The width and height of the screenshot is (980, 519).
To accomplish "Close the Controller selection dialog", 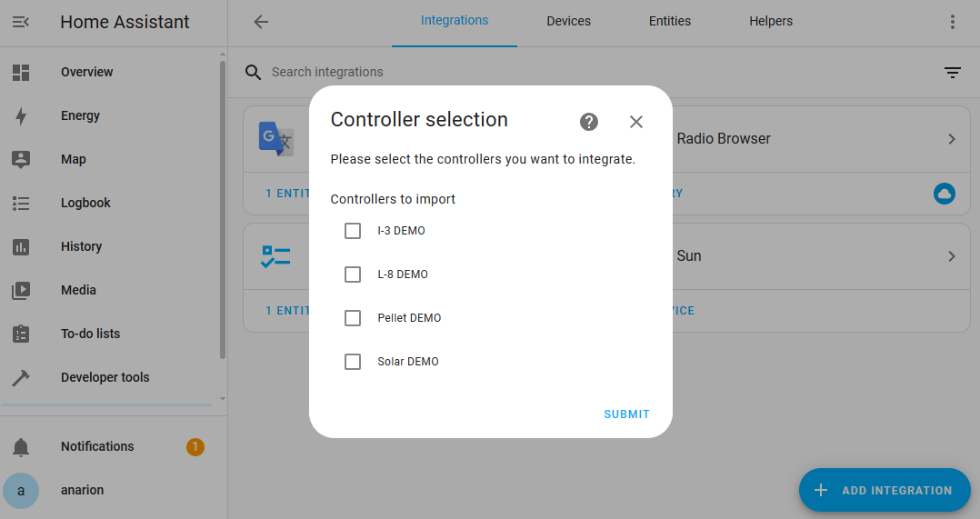I will click(636, 122).
